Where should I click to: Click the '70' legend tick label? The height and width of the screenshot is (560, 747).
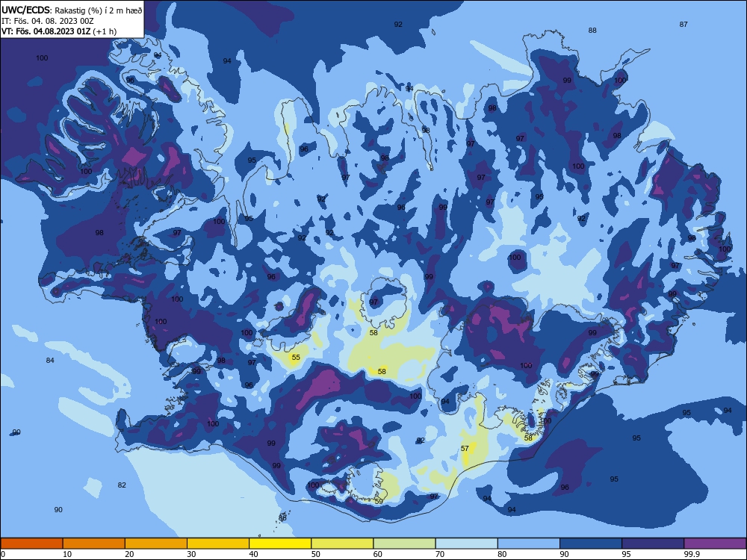440,554
